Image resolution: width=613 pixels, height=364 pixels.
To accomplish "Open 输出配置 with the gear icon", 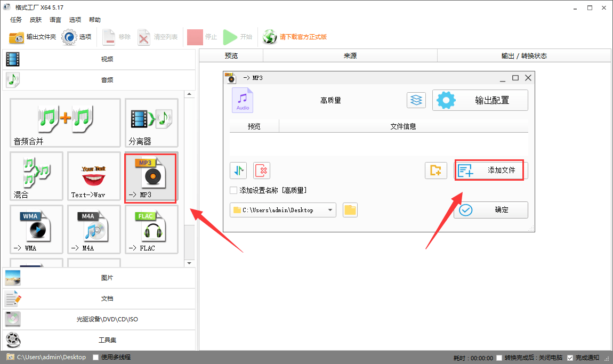I will pos(480,100).
